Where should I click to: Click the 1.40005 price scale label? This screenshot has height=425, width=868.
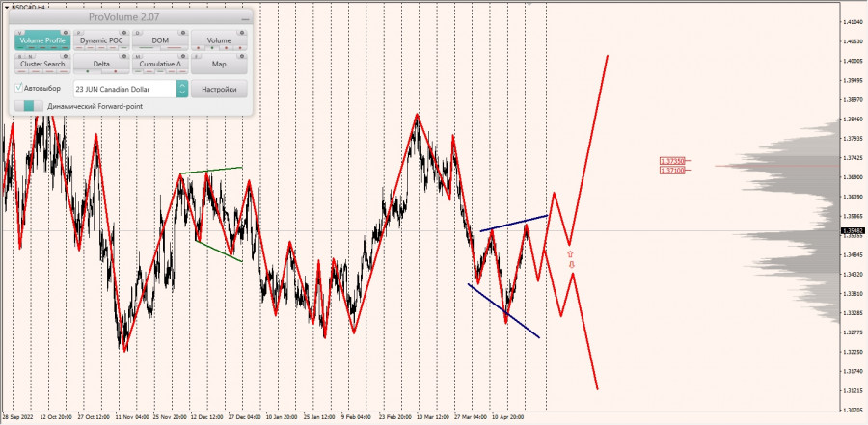854,61
